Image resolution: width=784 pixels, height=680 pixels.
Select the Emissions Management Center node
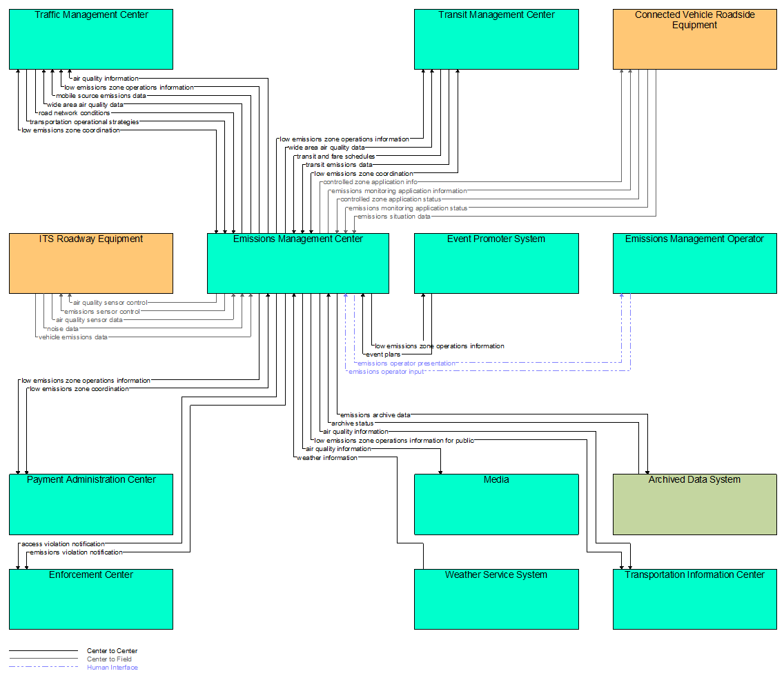[x=298, y=263]
